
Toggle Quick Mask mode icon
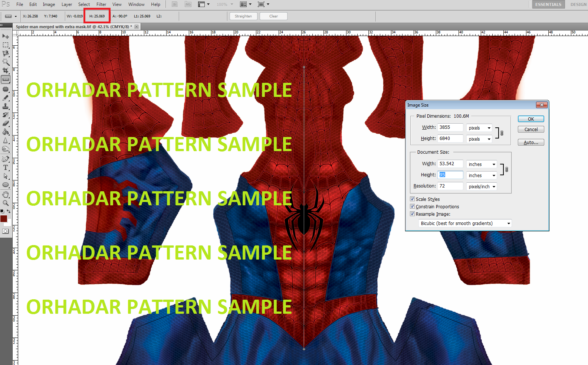point(6,231)
